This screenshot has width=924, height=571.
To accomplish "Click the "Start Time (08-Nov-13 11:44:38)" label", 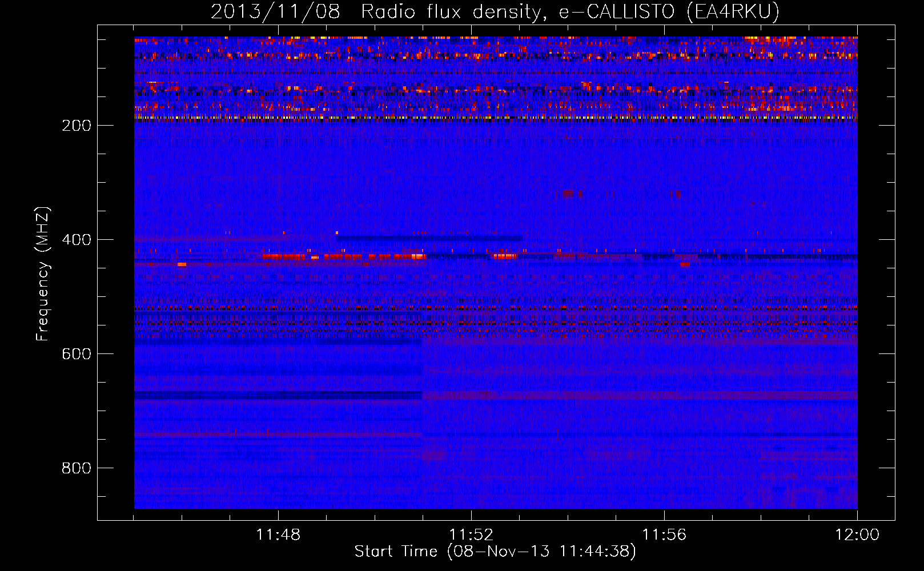I will (x=495, y=552).
